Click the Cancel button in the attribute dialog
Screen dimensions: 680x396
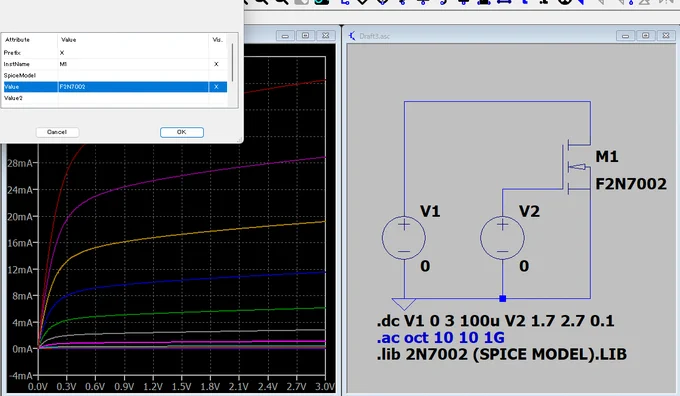point(57,132)
